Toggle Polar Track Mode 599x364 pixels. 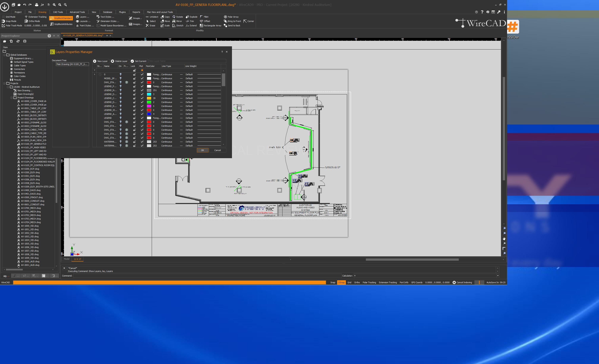12,26
